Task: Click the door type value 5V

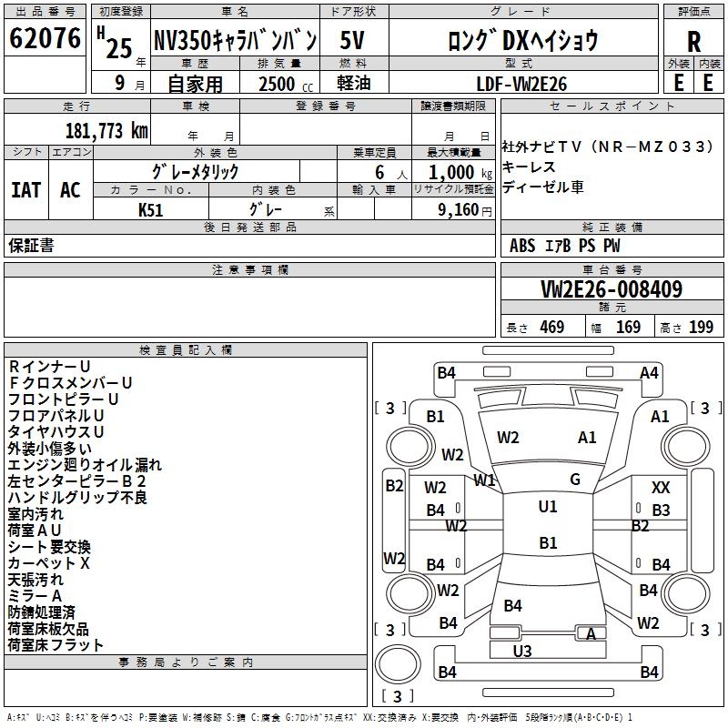Action: click(352, 40)
